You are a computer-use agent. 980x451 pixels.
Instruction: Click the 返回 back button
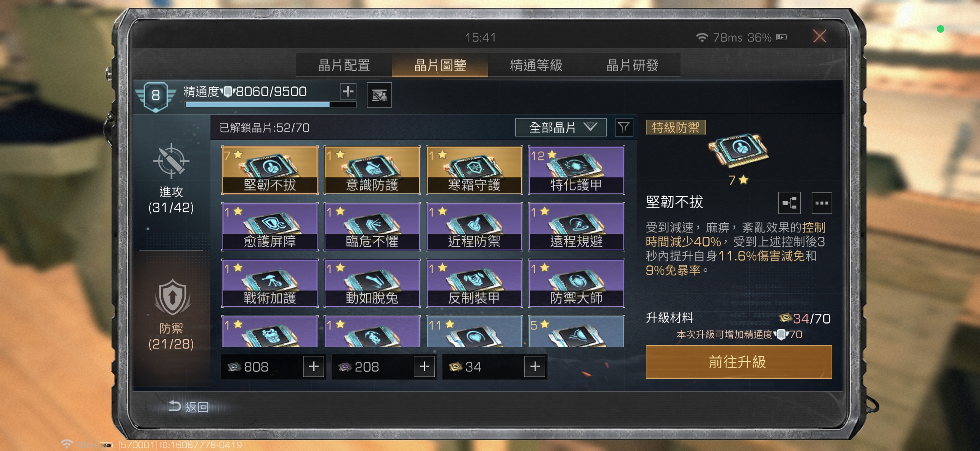point(189,407)
